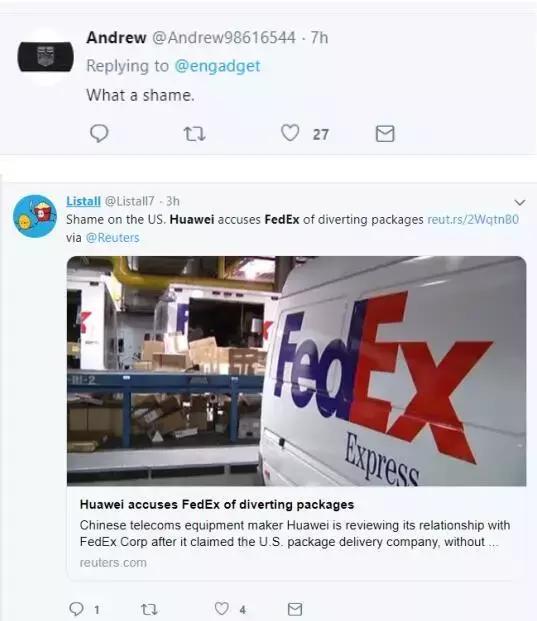
Task: Open Listall's display name link
Action: coord(83,201)
